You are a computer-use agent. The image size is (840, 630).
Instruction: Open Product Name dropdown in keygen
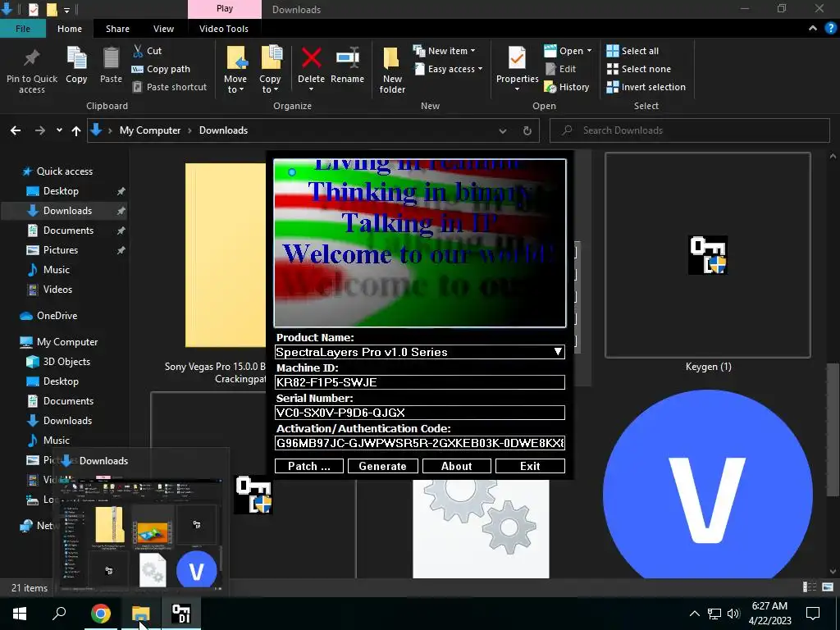point(558,351)
